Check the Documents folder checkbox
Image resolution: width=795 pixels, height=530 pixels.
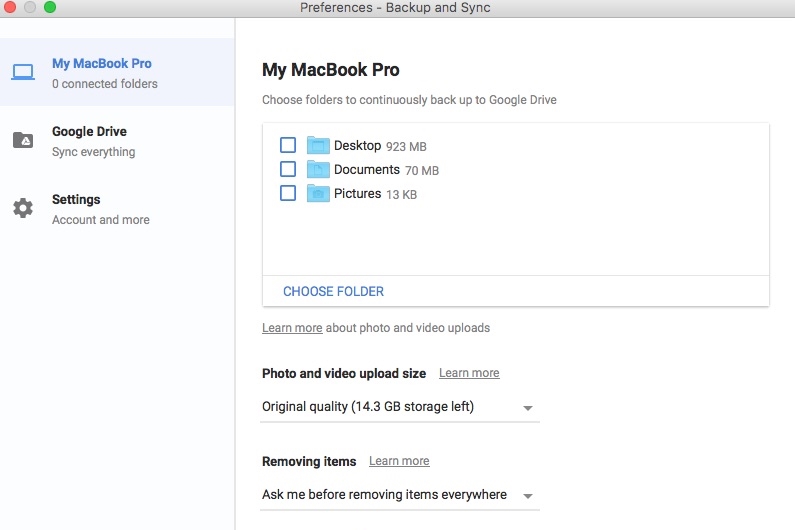point(288,169)
